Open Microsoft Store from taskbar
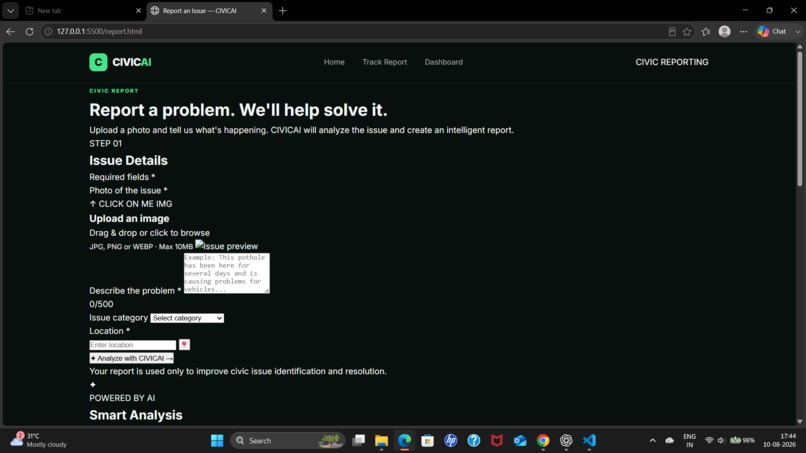The width and height of the screenshot is (806, 453). pyautogui.click(x=427, y=441)
